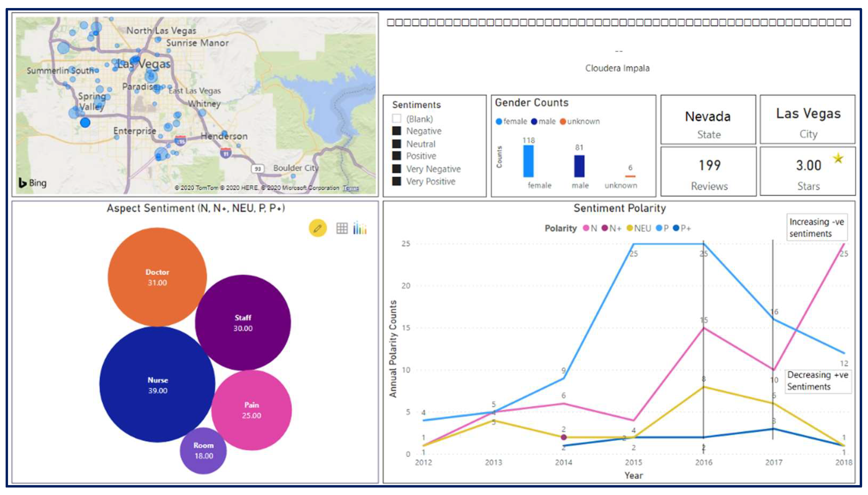Click the Increasing -ve sentiments annotation
Image resolution: width=868 pixels, height=495 pixels.
point(817,227)
